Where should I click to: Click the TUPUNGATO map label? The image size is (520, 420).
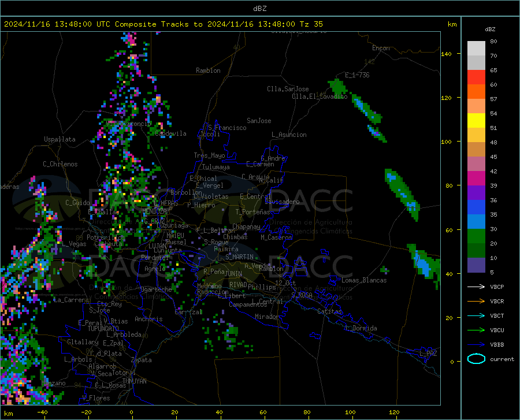(103, 329)
